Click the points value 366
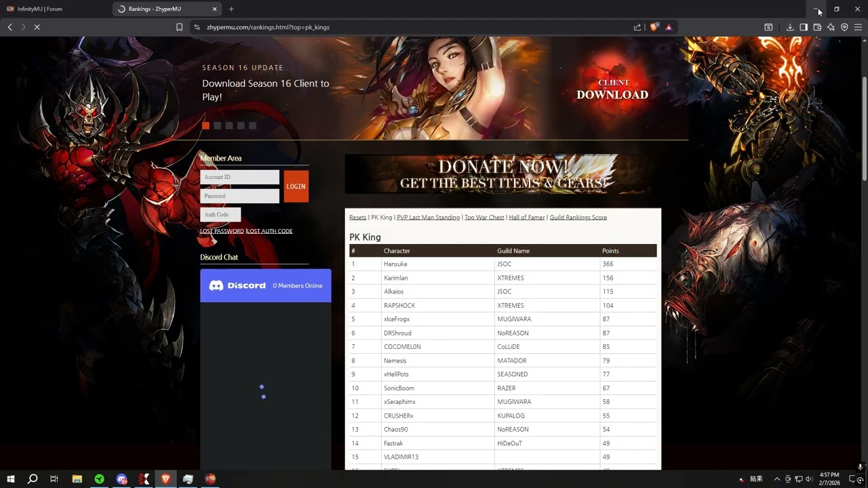Image resolution: width=868 pixels, height=488 pixels. tap(608, 264)
